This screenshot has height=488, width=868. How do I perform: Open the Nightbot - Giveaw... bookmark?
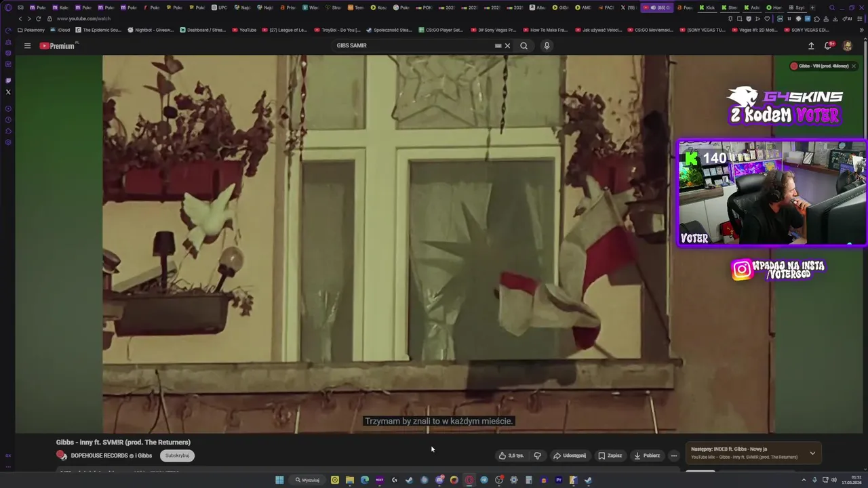(151, 30)
